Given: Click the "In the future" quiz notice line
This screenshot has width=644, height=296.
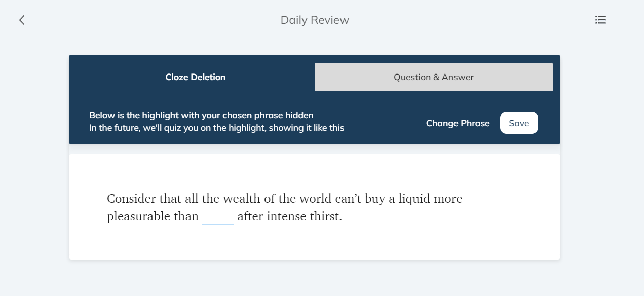Looking at the screenshot, I should tap(216, 128).
